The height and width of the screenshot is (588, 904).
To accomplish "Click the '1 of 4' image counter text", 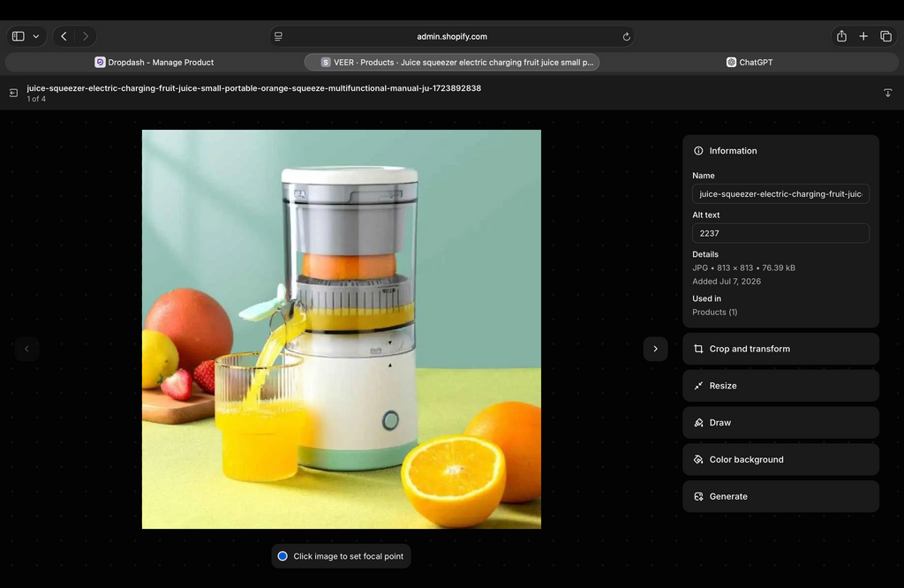I will coord(36,99).
